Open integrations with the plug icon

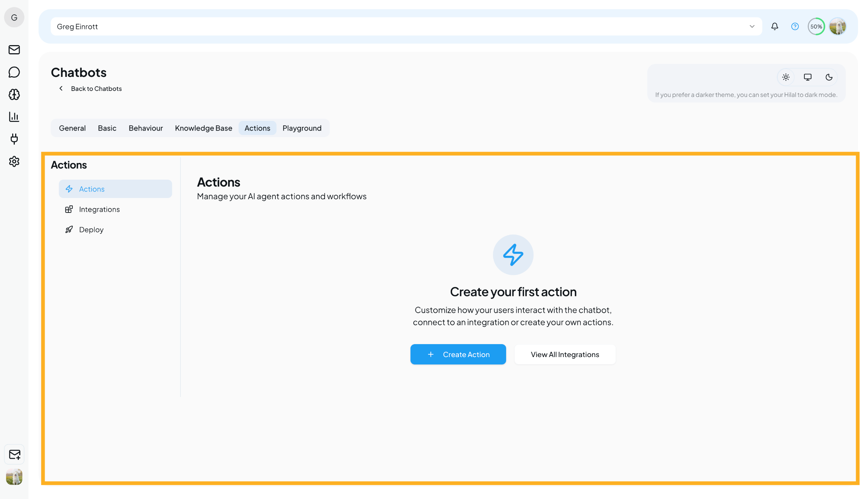pos(14,139)
